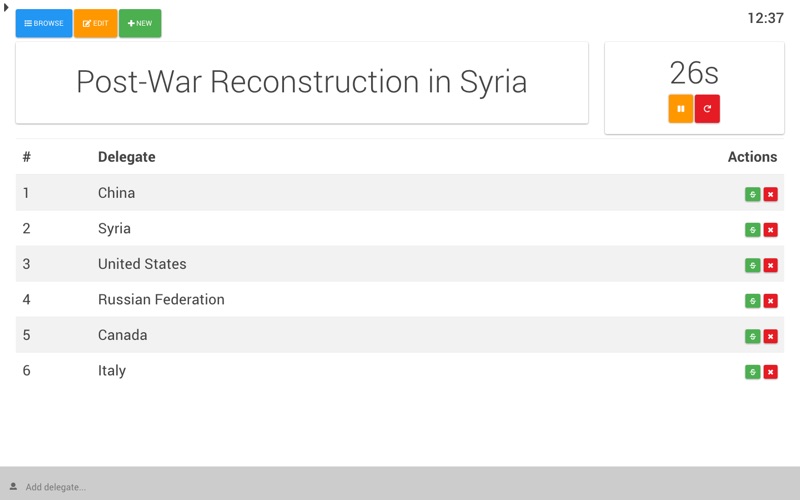800x500 pixels.
Task: Click the green action icon for Syria
Action: point(753,230)
